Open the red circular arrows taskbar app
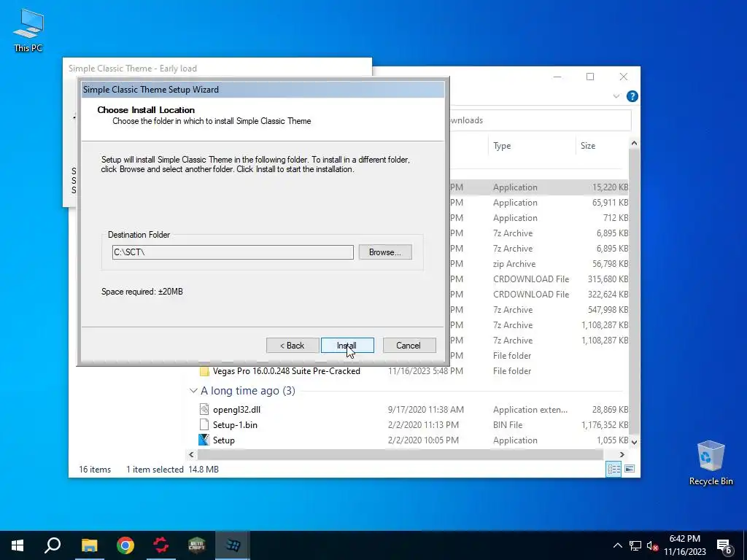747x560 pixels. tap(161, 545)
